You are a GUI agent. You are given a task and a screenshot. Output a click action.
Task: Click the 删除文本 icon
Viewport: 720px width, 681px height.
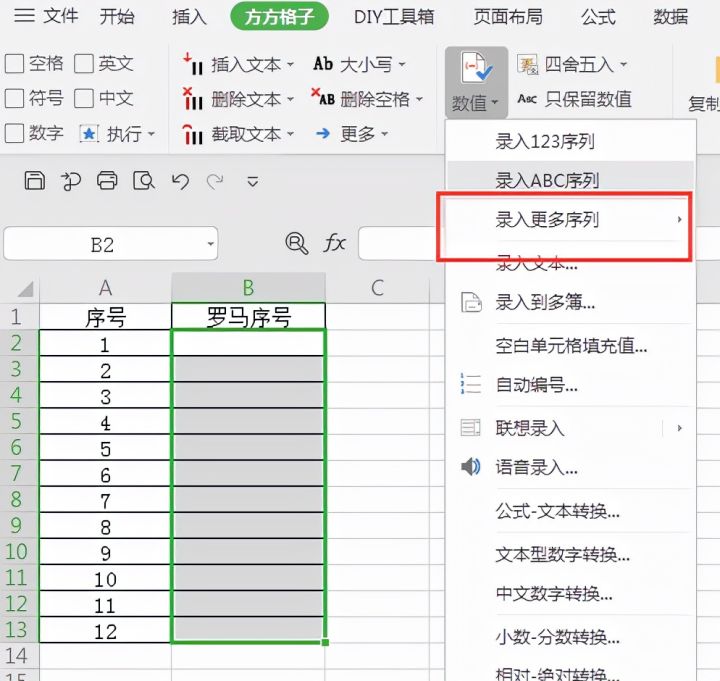[x=193, y=99]
